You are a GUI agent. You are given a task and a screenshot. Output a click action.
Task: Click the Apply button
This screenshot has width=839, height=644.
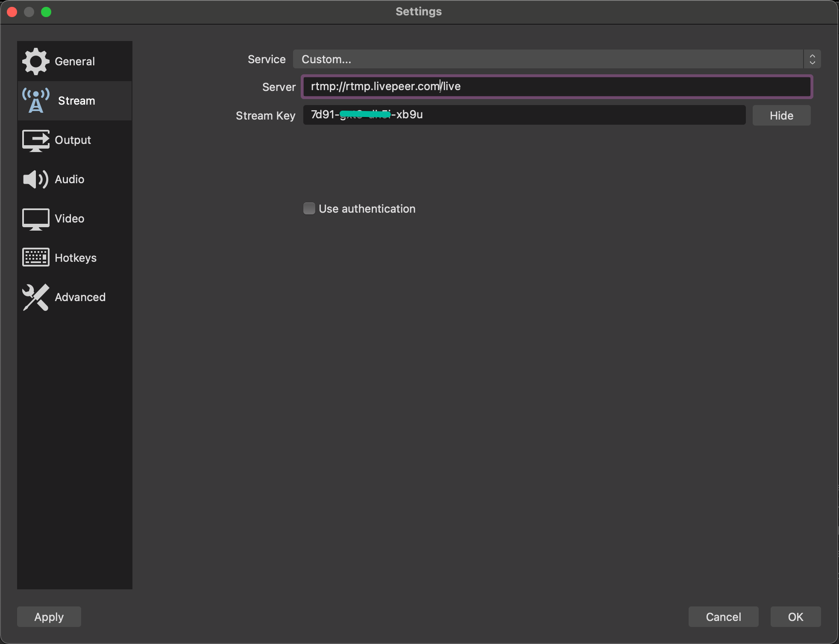point(49,617)
